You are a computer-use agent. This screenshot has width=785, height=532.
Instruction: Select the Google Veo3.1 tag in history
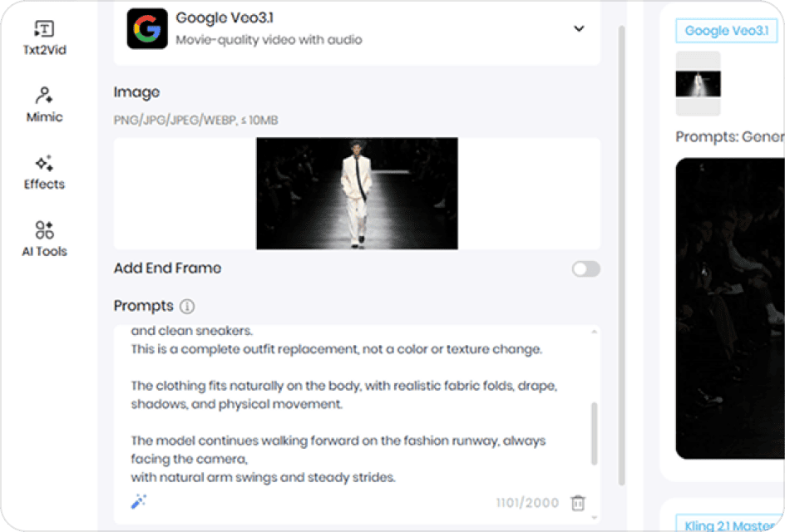pyautogui.click(x=726, y=30)
